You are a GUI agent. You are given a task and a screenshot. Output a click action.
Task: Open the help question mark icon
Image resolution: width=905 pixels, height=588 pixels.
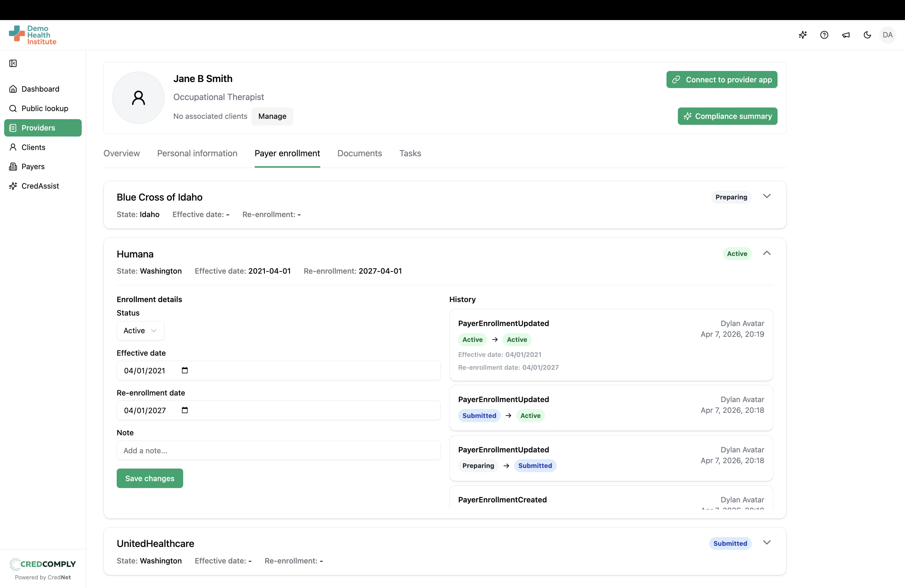(824, 35)
